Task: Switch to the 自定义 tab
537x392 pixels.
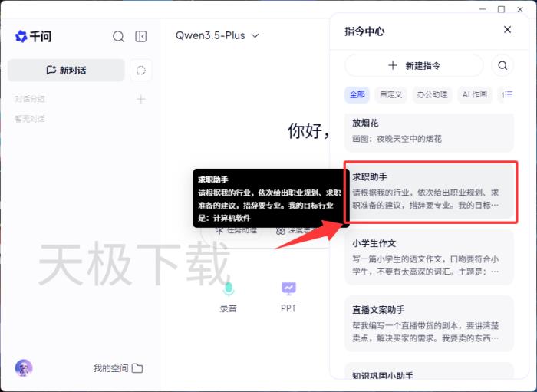Action: pyautogui.click(x=390, y=95)
